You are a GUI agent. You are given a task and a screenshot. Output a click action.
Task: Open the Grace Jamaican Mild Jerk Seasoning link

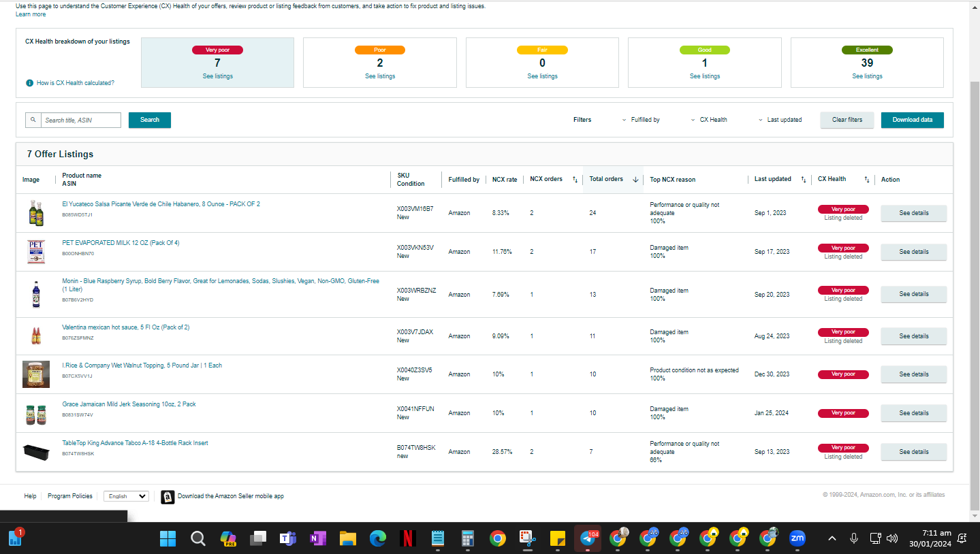click(x=129, y=404)
